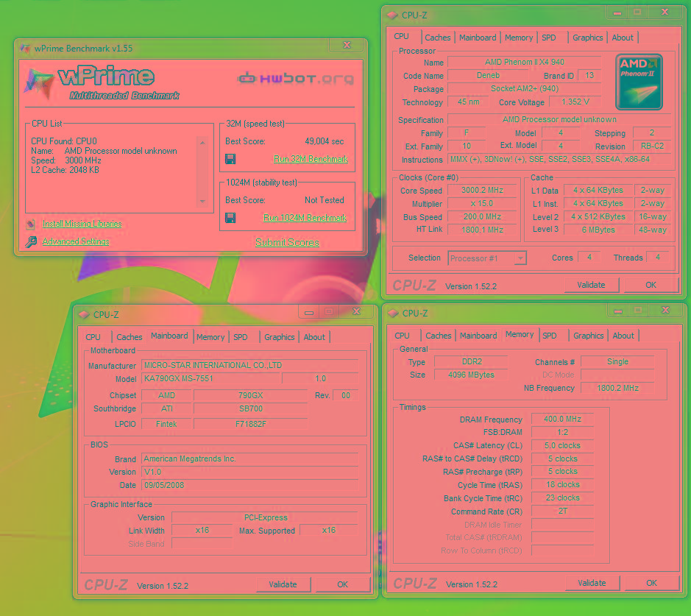Open the Submit Scores link
Viewport: 691px width, 616px height.
click(287, 242)
